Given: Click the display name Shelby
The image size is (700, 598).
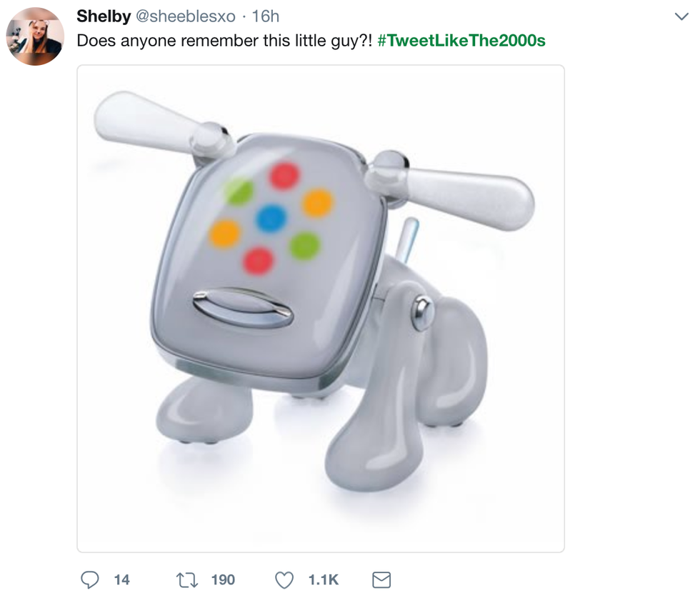Looking at the screenshot, I should (104, 17).
